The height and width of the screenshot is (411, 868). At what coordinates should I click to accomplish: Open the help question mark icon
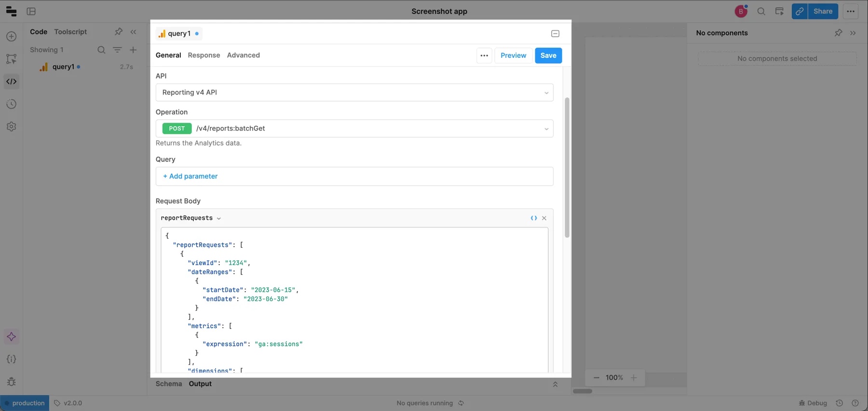tap(855, 403)
